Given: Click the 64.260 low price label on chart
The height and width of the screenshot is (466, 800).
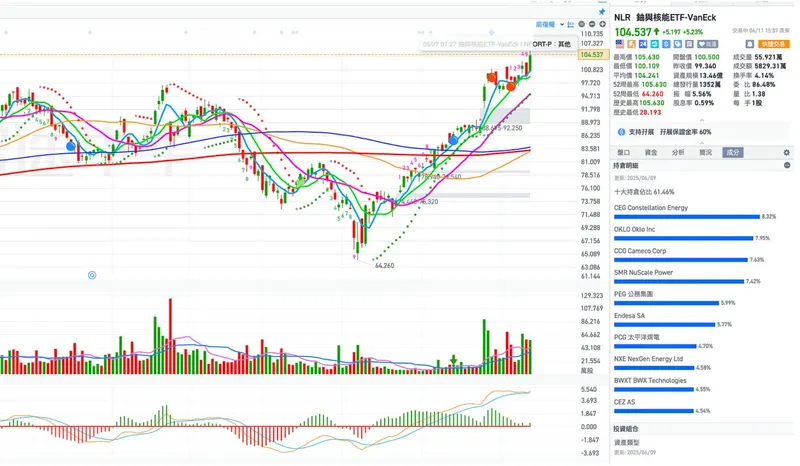Looking at the screenshot, I should tap(384, 265).
